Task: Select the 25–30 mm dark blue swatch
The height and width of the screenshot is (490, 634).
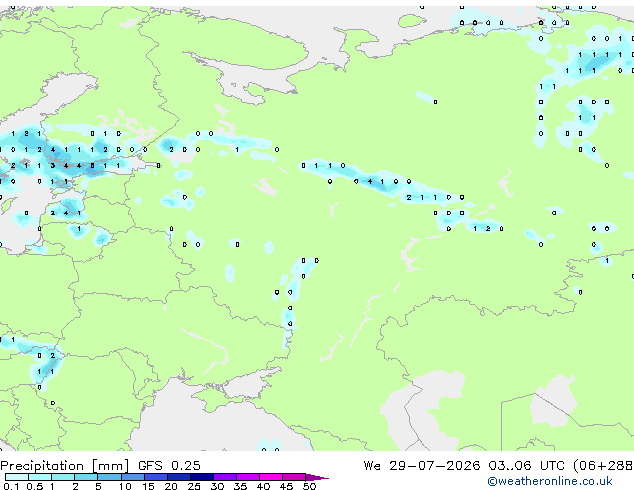Action: [x=201, y=477]
